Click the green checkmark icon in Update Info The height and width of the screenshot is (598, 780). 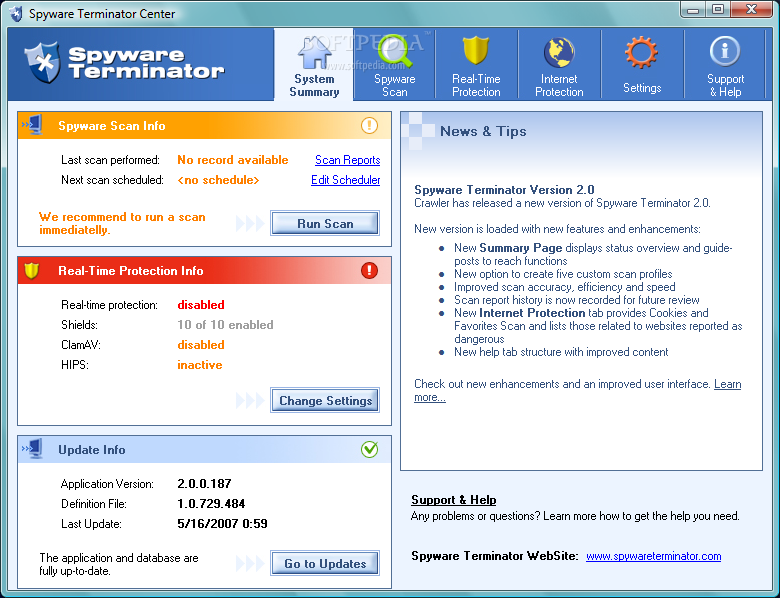[x=370, y=449]
